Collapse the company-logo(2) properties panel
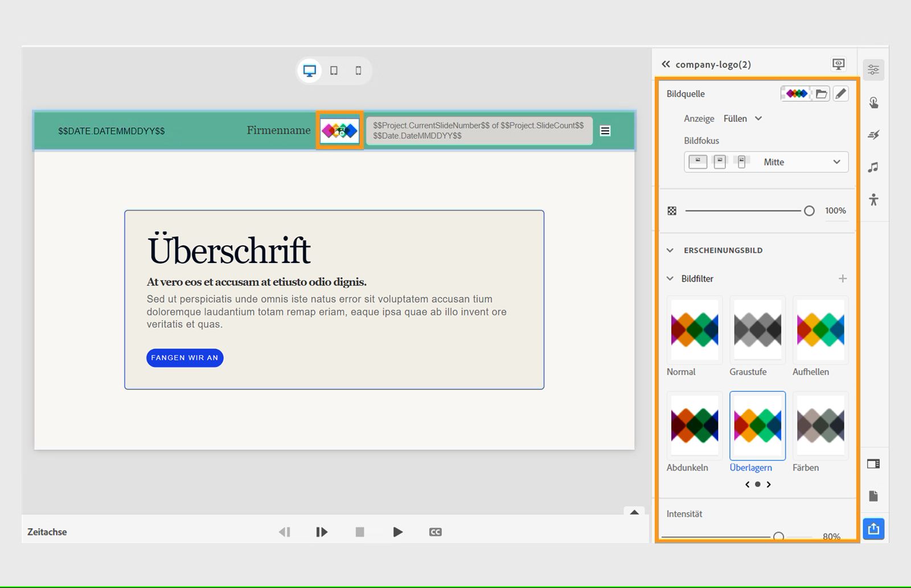 click(666, 64)
